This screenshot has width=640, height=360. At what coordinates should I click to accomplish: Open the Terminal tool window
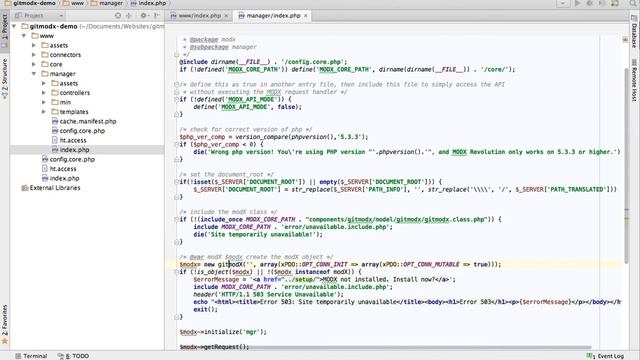point(31,356)
